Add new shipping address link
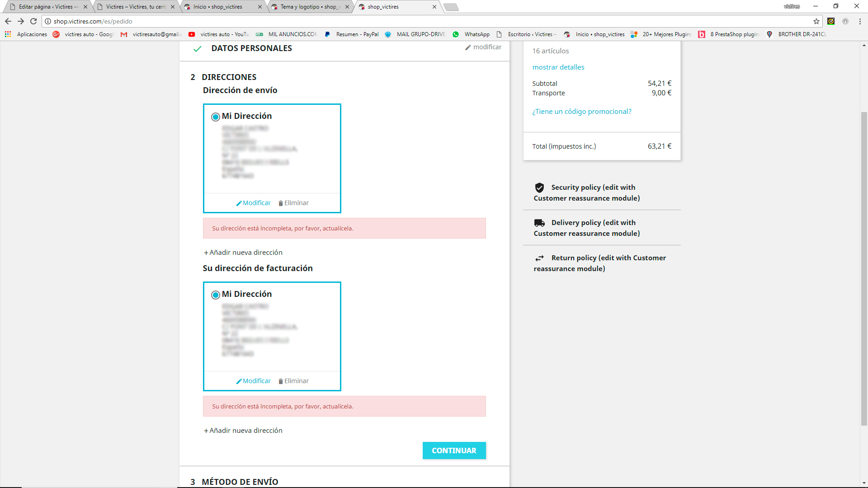The height and width of the screenshot is (488, 868). click(243, 253)
